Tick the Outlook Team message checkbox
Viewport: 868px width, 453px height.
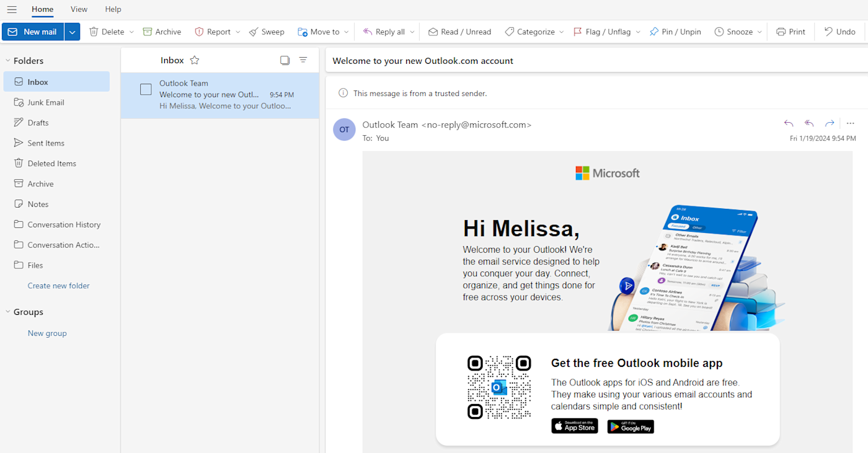click(x=146, y=89)
